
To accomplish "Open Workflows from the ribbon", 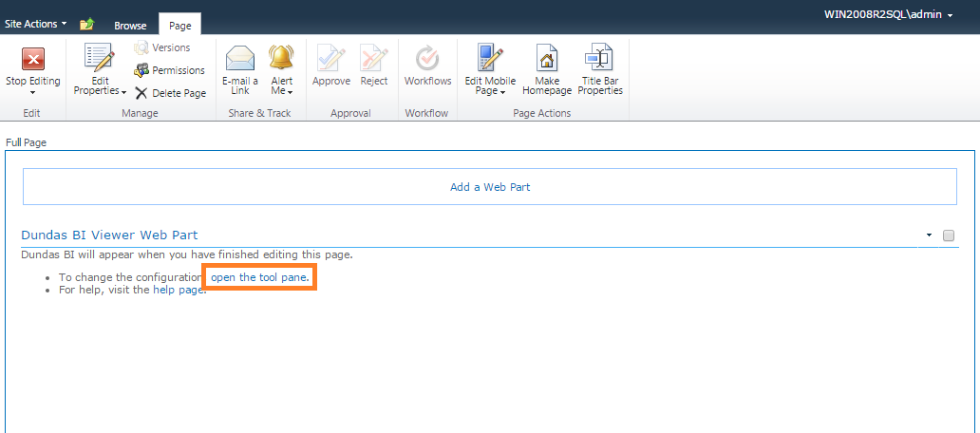I will (x=427, y=66).
